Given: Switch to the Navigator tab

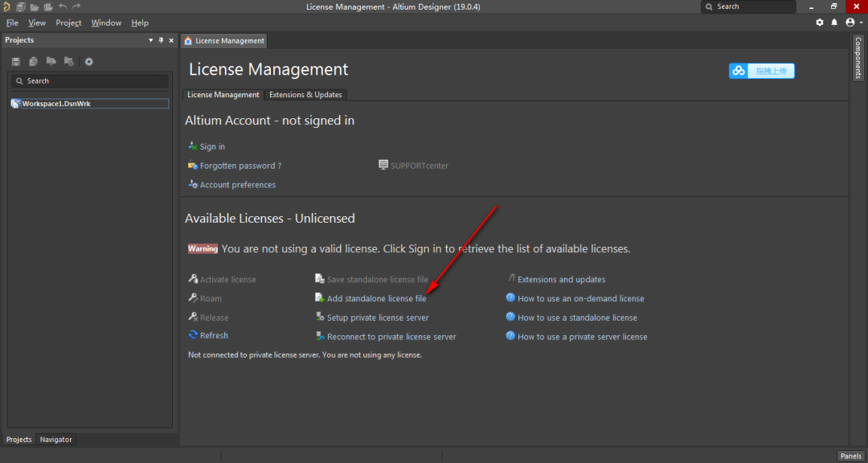Looking at the screenshot, I should pyautogui.click(x=56, y=439).
